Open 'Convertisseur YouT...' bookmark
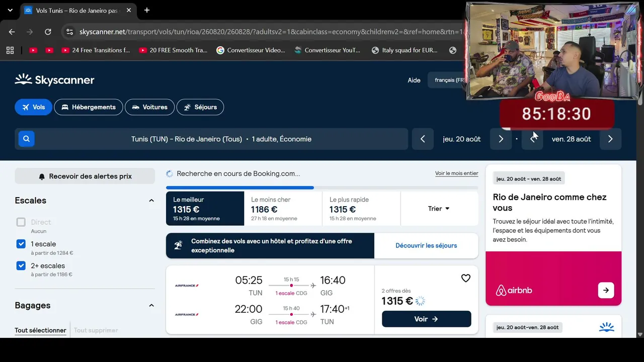Viewport: 644px width, 362px height. [x=328, y=50]
